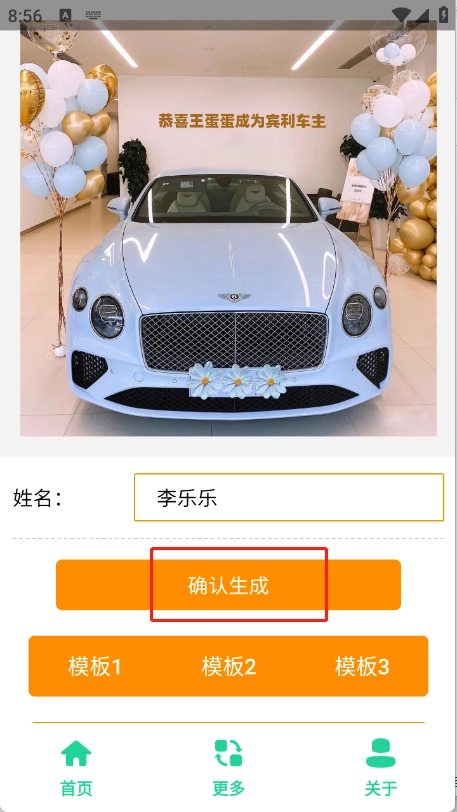
Task: Tap the 关于 person icon
Action: pyautogui.click(x=380, y=753)
